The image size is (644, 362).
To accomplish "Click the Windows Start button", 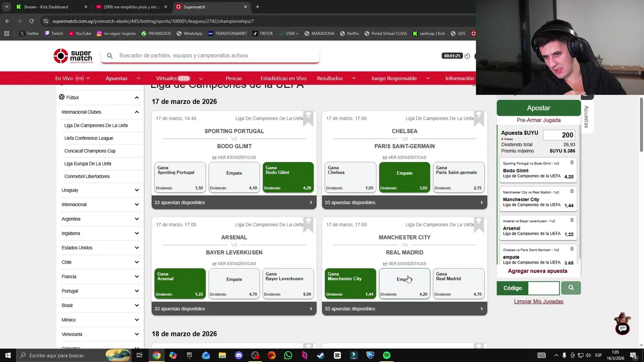I will pyautogui.click(x=8, y=355).
